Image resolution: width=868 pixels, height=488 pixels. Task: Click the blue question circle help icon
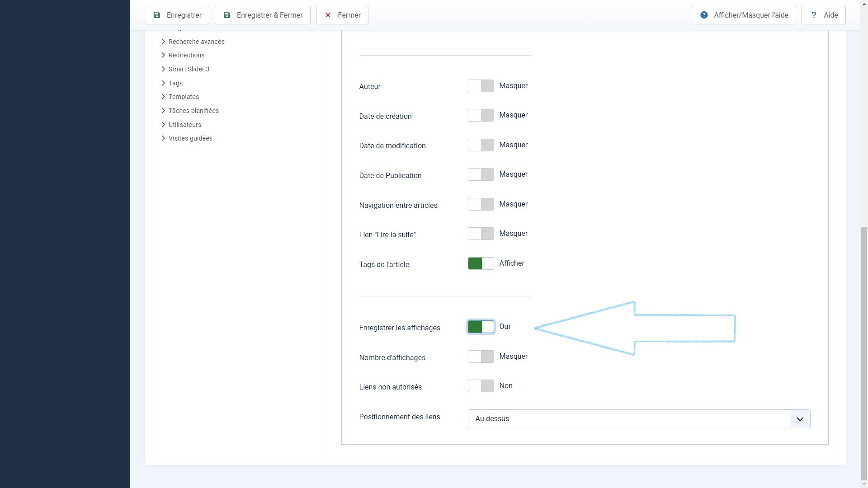(704, 15)
